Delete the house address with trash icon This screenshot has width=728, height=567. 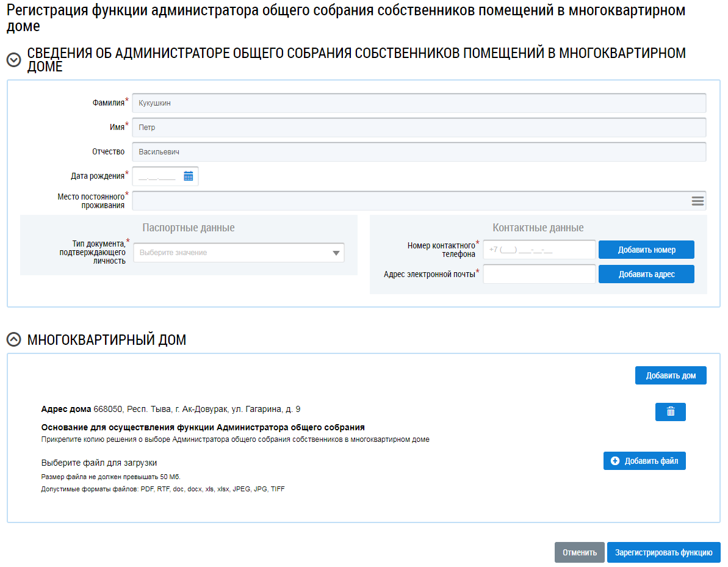pyautogui.click(x=670, y=412)
